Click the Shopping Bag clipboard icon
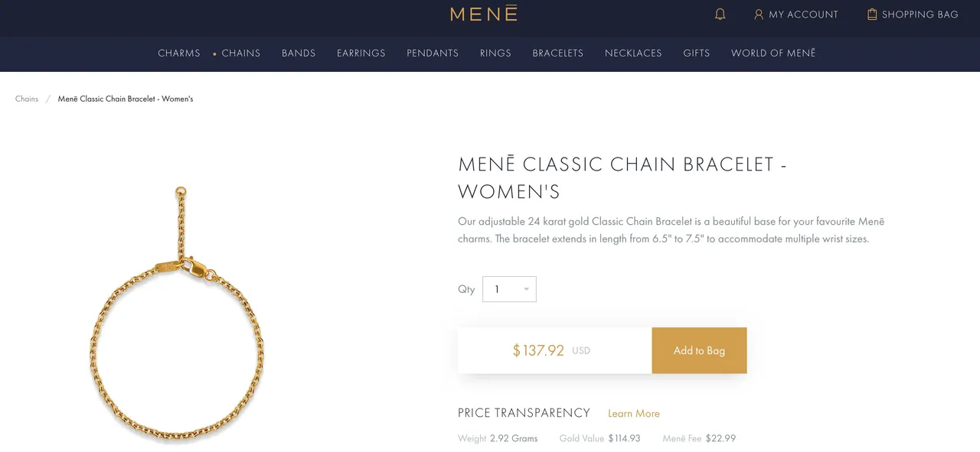The image size is (980, 452). 872,15
